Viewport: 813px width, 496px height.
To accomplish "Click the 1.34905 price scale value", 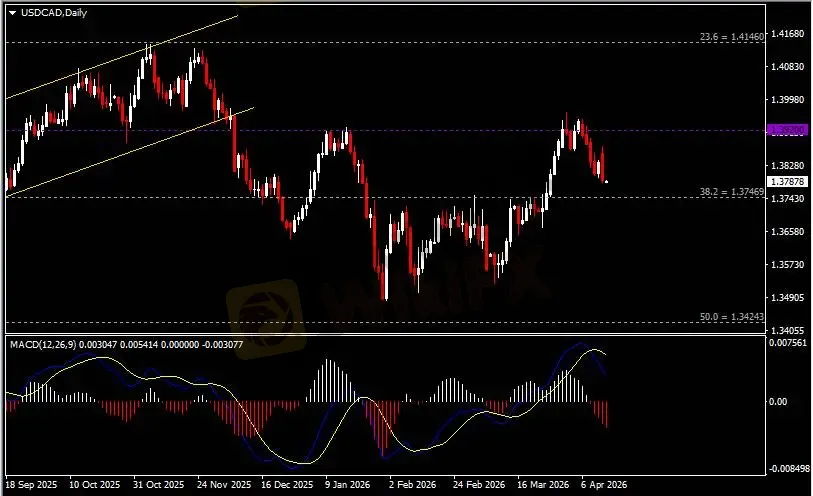I will coord(788,297).
